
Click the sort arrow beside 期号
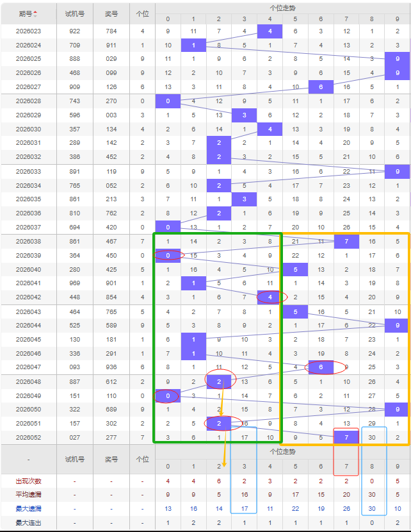click(x=35, y=13)
